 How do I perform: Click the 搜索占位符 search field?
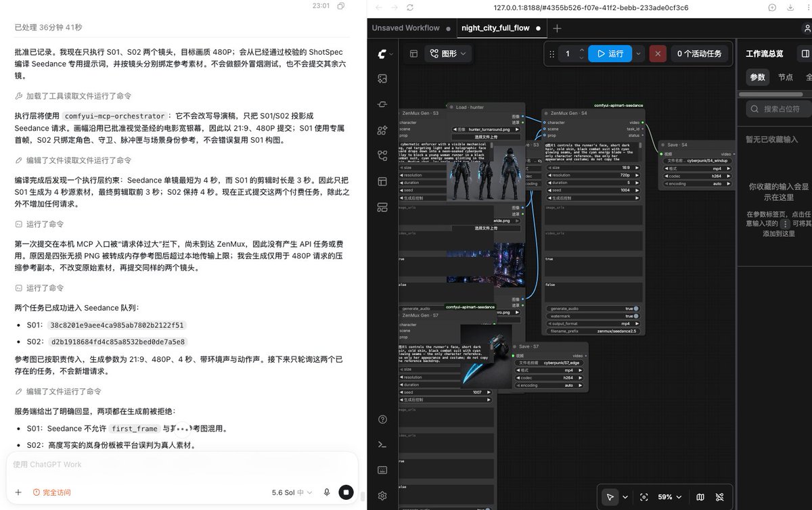[x=780, y=108]
